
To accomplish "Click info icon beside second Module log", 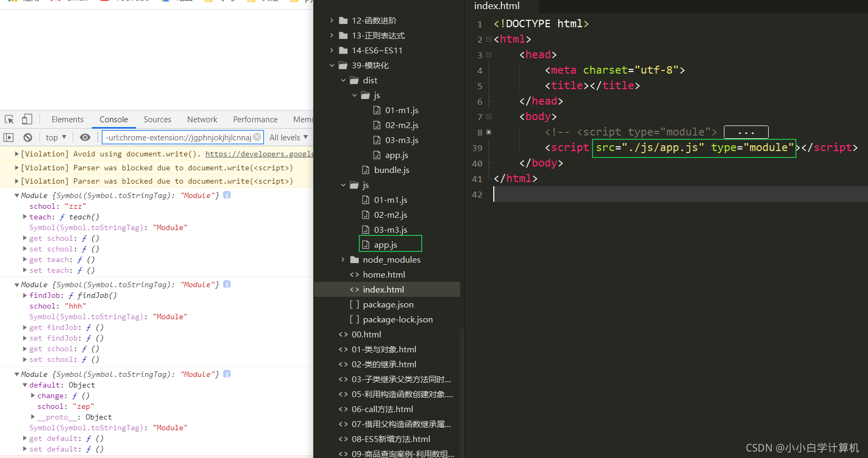I will coord(227,284).
